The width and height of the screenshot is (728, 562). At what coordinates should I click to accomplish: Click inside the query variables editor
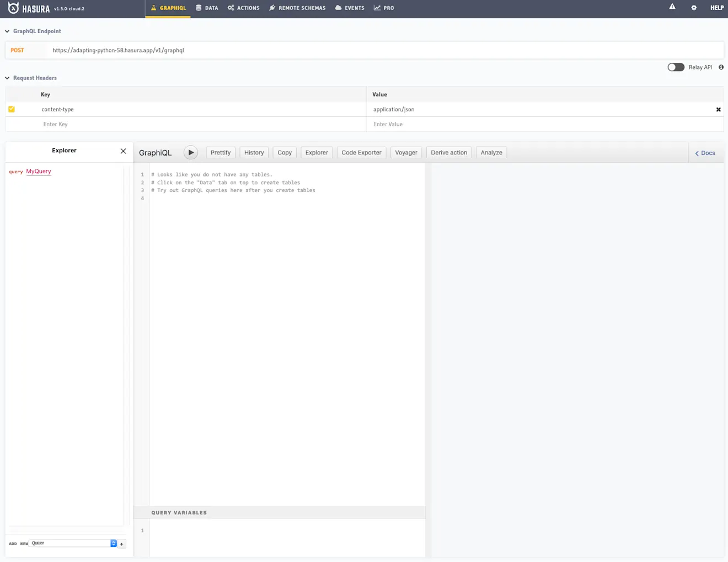point(287,538)
